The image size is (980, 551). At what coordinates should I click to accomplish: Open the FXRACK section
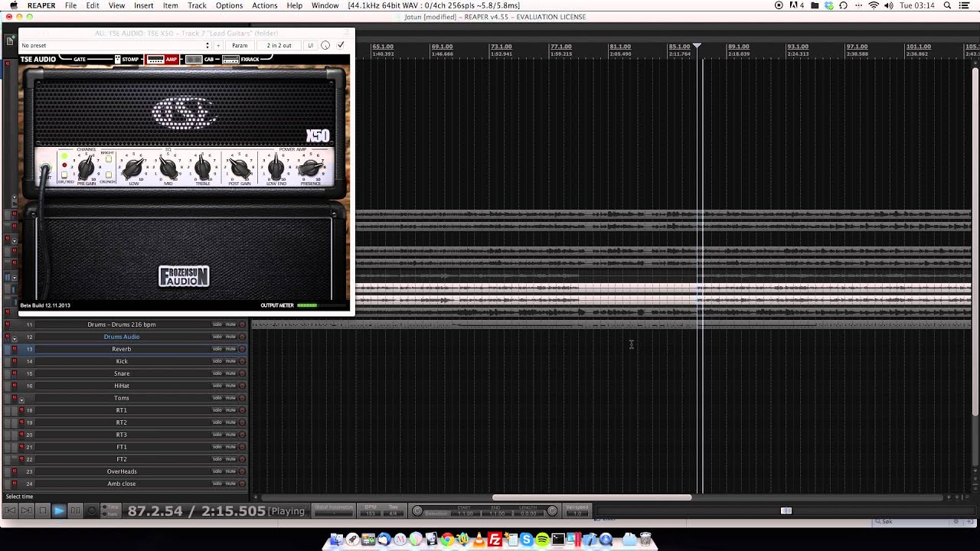point(241,60)
